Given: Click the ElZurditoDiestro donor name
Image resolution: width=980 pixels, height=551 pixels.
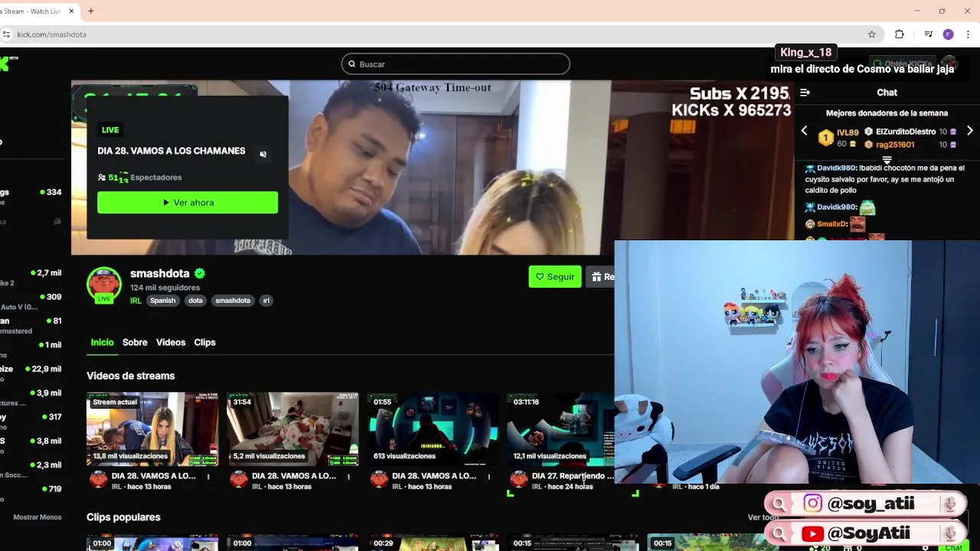Looking at the screenshot, I should 906,132.
